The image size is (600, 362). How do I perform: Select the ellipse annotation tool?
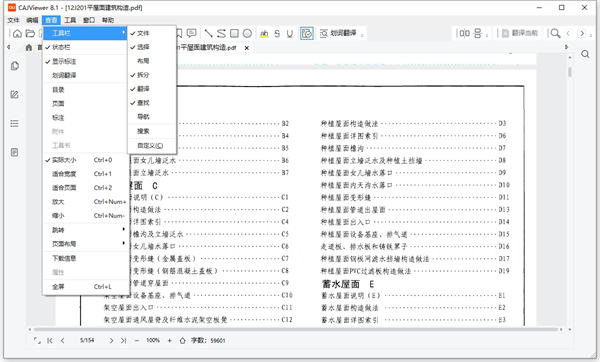[x=248, y=33]
